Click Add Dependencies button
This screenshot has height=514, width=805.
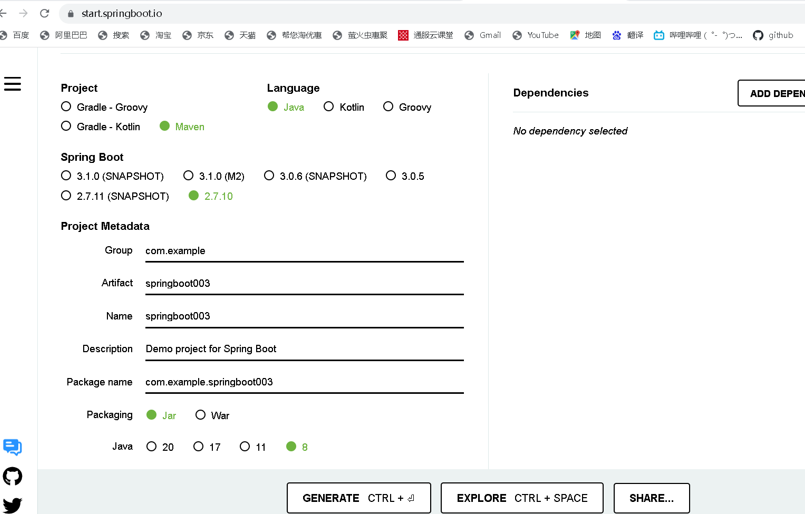click(x=772, y=93)
